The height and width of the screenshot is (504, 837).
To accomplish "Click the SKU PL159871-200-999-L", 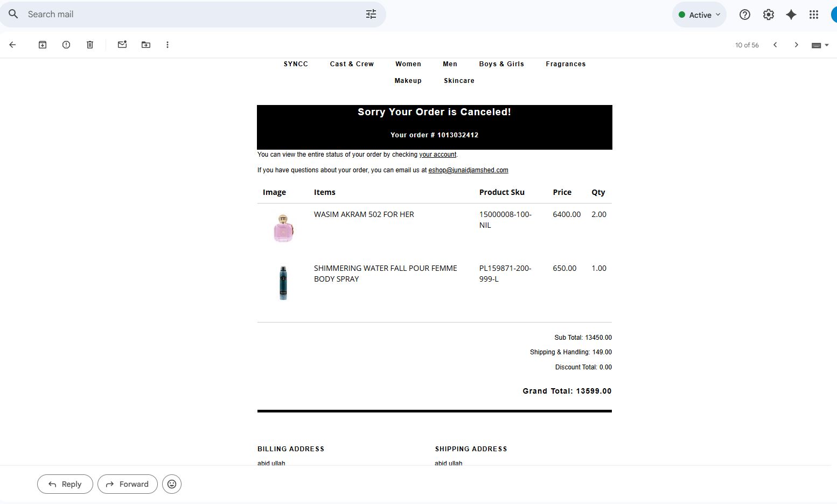I will pos(505,274).
